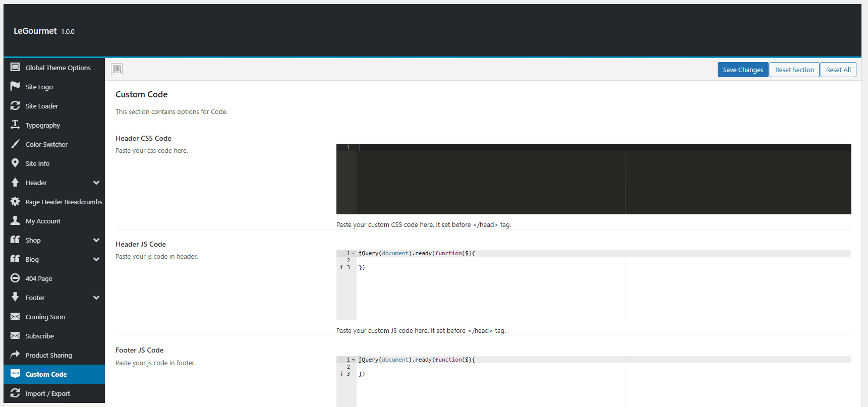The image size is (868, 407).
Task: Open the Site Loader section
Action: pos(54,106)
